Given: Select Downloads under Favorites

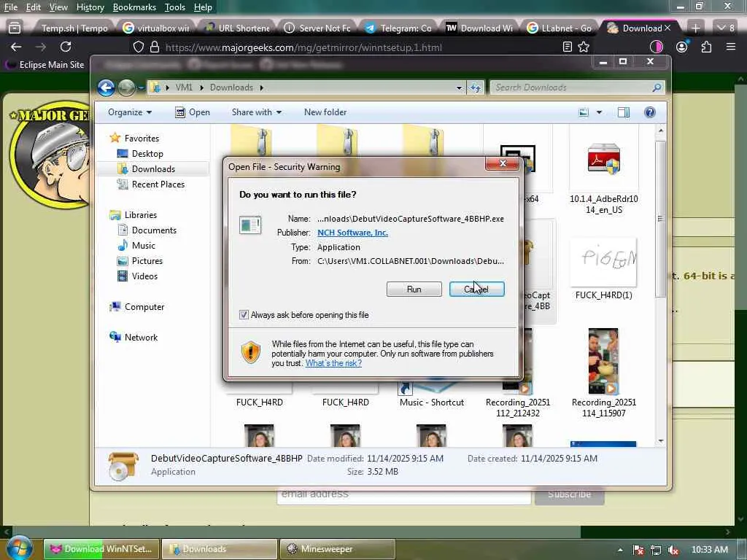Looking at the screenshot, I should (153, 169).
